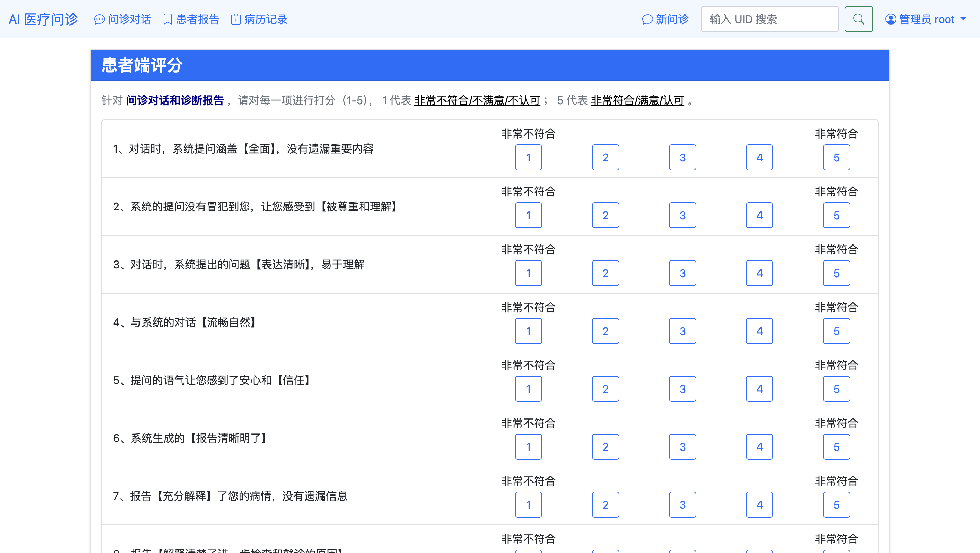This screenshot has width=980, height=553.
Task: Open the 患者报告 navigation tab
Action: pos(197,19)
